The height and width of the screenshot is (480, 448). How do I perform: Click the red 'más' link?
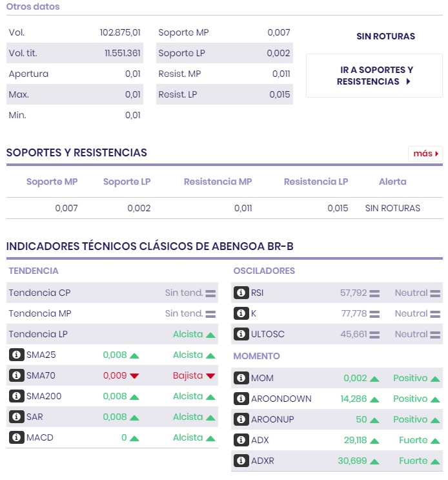[425, 154]
